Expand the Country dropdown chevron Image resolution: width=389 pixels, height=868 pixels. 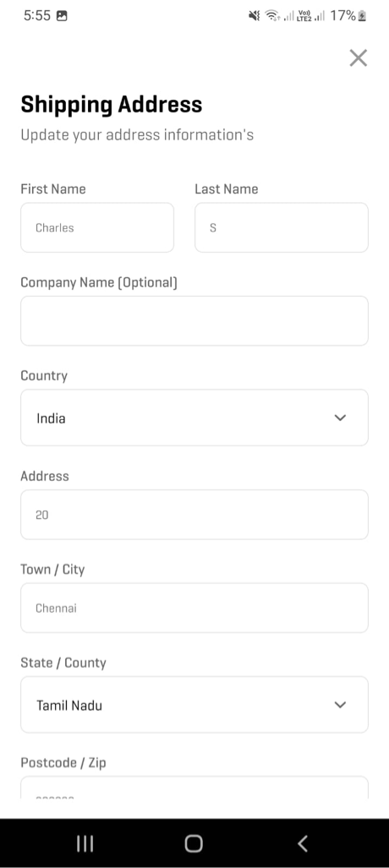coord(340,418)
